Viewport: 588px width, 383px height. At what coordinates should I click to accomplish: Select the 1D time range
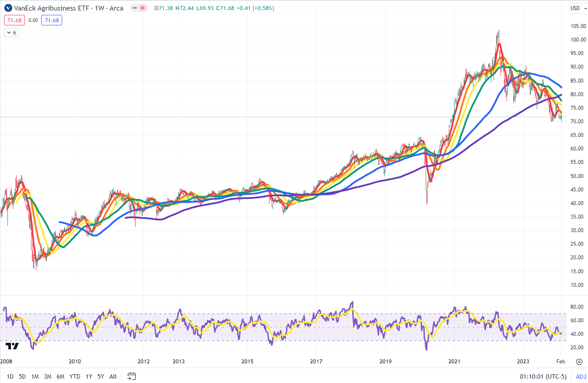(10, 376)
